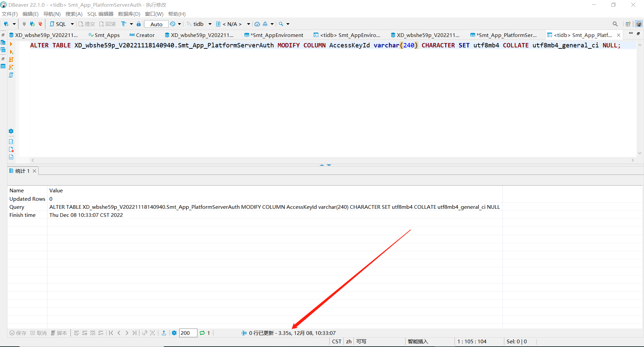Click the reconnect database icon
This screenshot has height=347, width=644.
tap(32, 24)
